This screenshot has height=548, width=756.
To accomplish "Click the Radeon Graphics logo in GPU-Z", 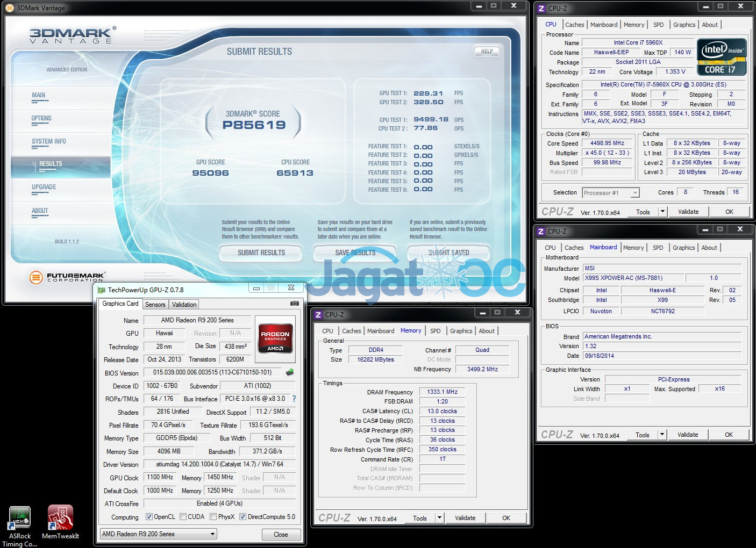I will (275, 338).
